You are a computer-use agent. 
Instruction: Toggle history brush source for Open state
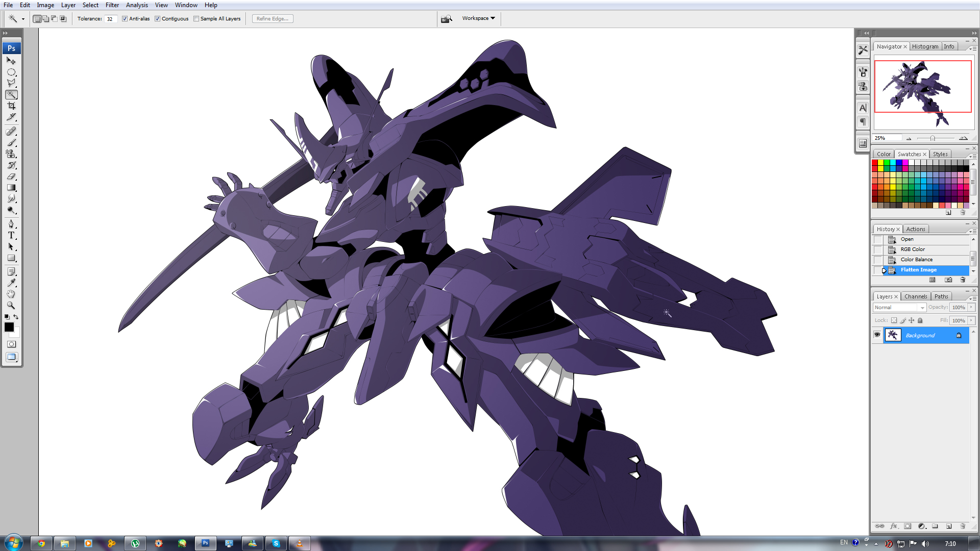pyautogui.click(x=877, y=239)
